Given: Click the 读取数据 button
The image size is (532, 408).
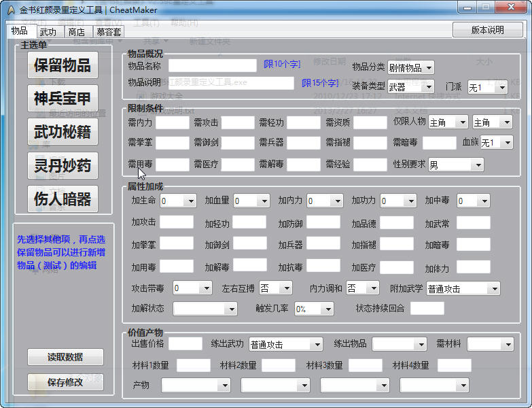Looking at the screenshot, I should point(65,357).
